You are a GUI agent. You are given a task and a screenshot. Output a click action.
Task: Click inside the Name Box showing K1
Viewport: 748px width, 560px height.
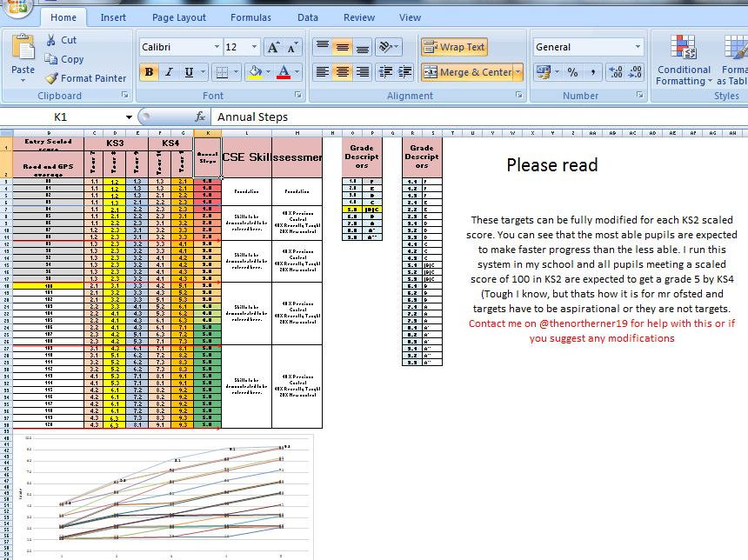(x=61, y=116)
